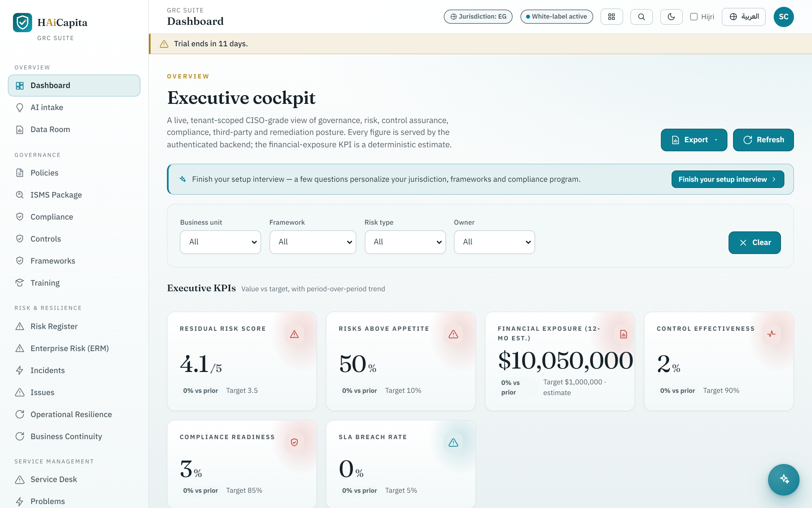Screen dimensions: 812x508
Task: Click Control Effectiveness pulse icon
Action: 771,334
